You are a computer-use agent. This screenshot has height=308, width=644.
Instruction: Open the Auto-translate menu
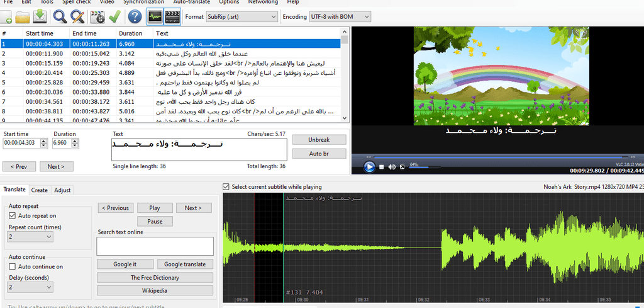coord(191,2)
